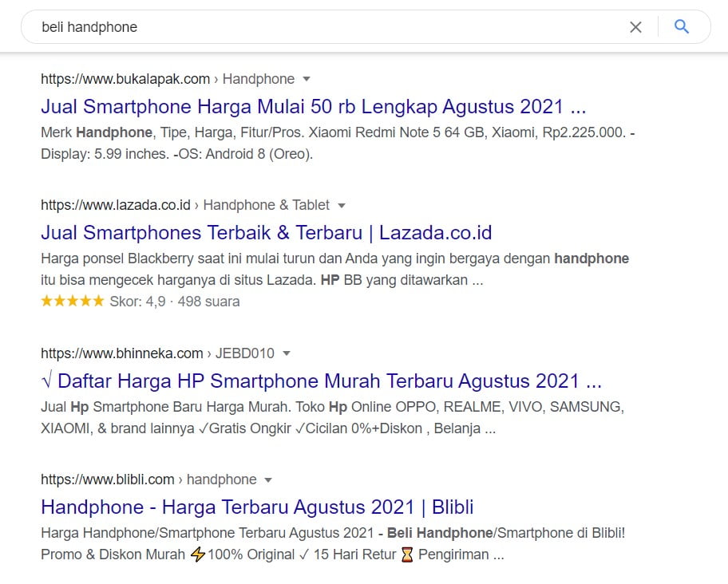Open Jual Smartphone Harga Mulai 50 rb result
The image size is (728, 584).
tap(314, 107)
